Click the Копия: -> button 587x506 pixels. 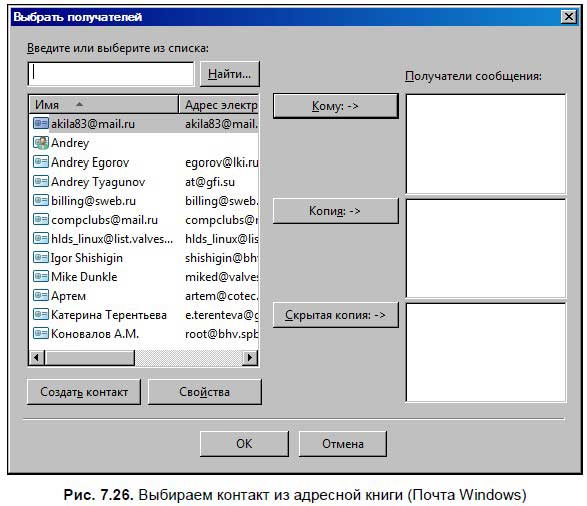[335, 211]
